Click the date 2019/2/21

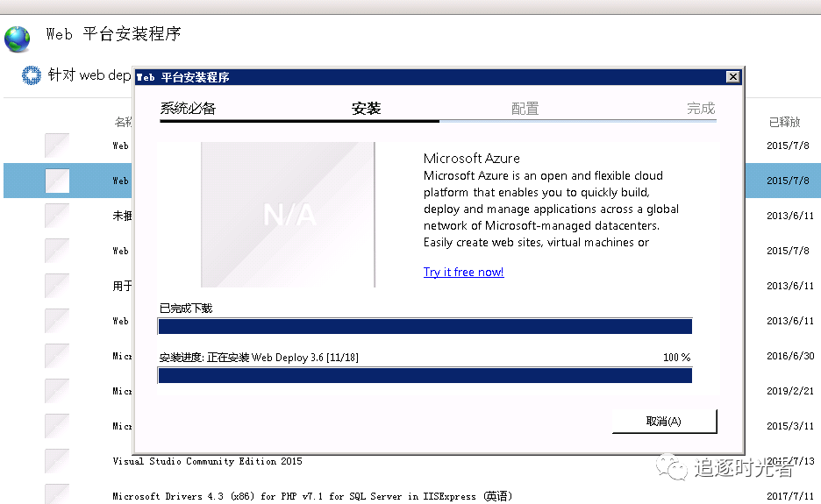tap(790, 391)
